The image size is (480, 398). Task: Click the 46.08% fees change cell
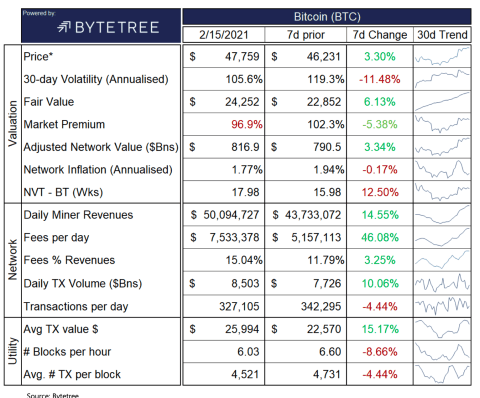tap(380, 237)
